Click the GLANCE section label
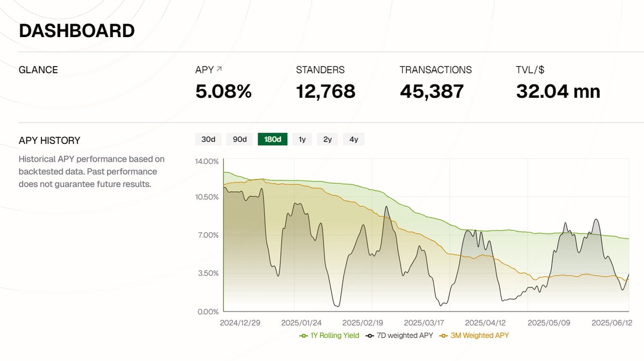Viewport: 644px width, 361px height. [38, 70]
